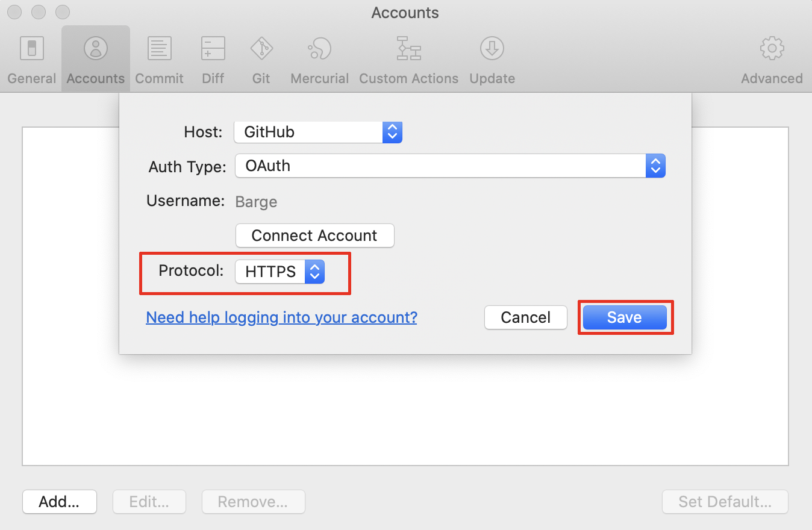Viewport: 812px width, 530px height.
Task: Click the Add... button
Action: (60, 502)
